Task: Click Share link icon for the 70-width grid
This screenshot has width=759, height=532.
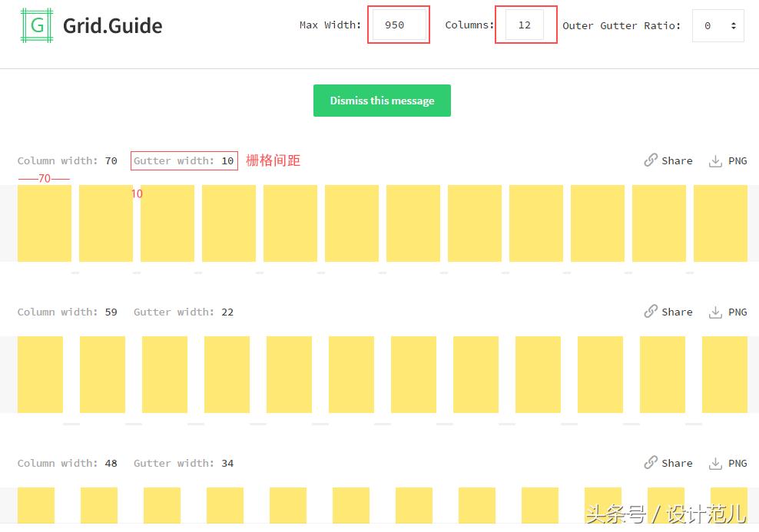Action: pyautogui.click(x=651, y=160)
